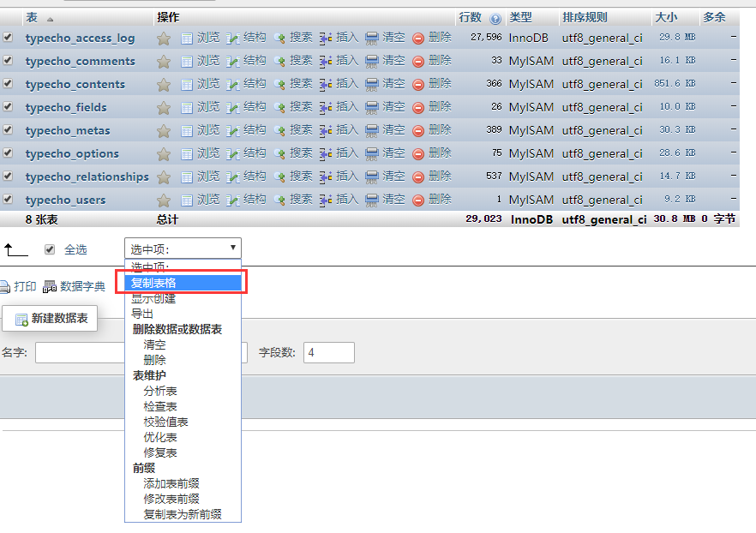Choose 复制表格 from dropdown
The image size is (756, 533).
183,283
